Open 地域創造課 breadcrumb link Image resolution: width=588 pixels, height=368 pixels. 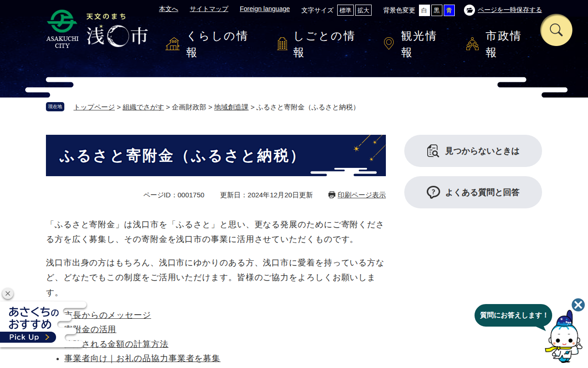click(231, 107)
